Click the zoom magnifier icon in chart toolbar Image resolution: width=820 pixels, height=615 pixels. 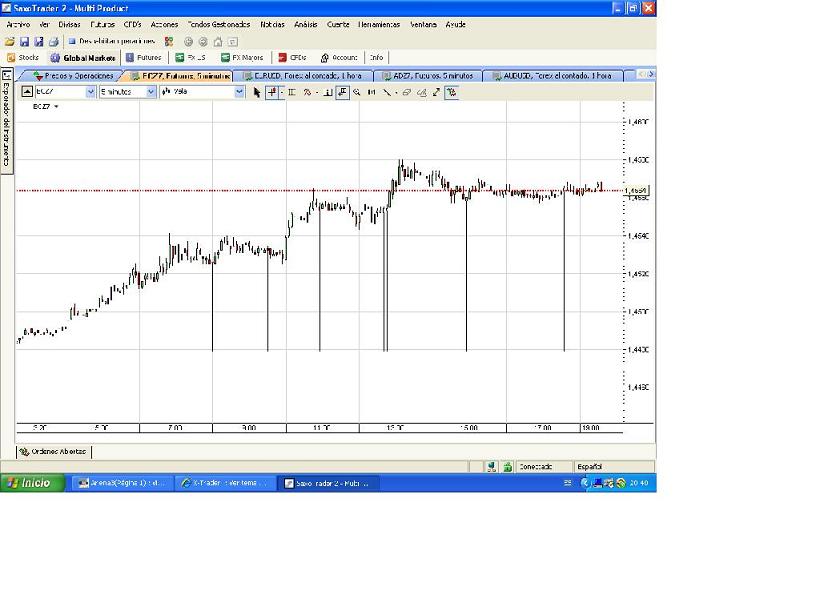click(357, 92)
